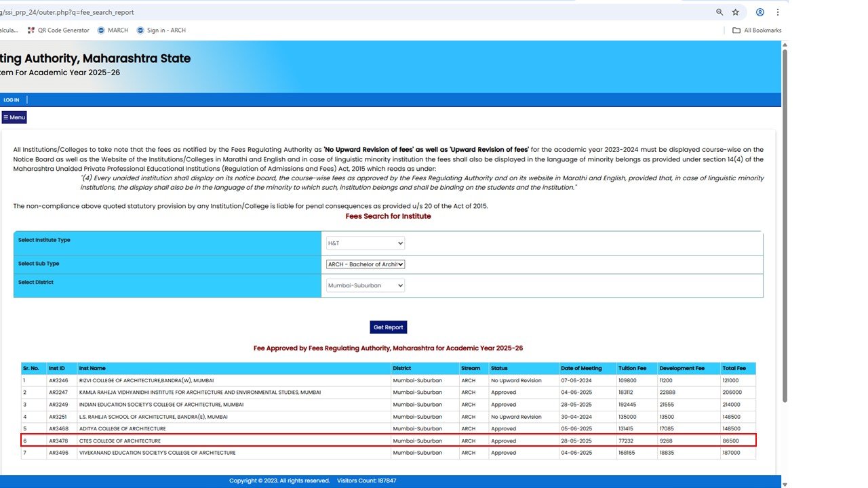This screenshot has height=488, width=868.
Task: Open the hamburger Menu button
Action: tap(14, 118)
